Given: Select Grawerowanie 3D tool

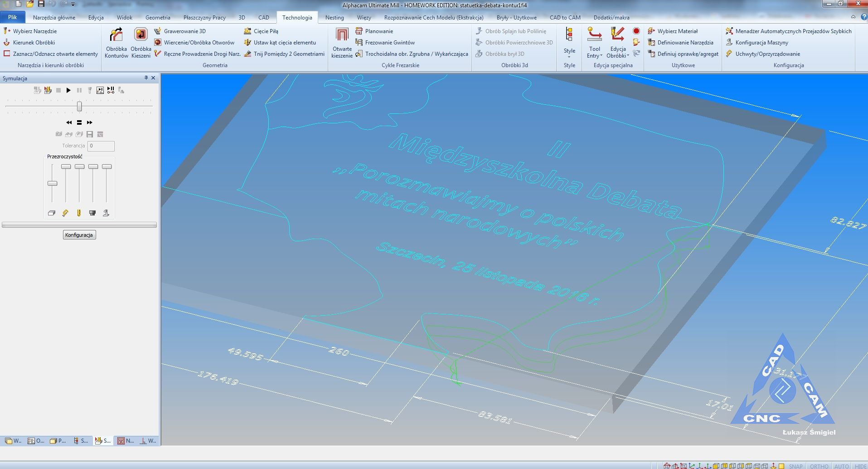Looking at the screenshot, I should [x=180, y=31].
